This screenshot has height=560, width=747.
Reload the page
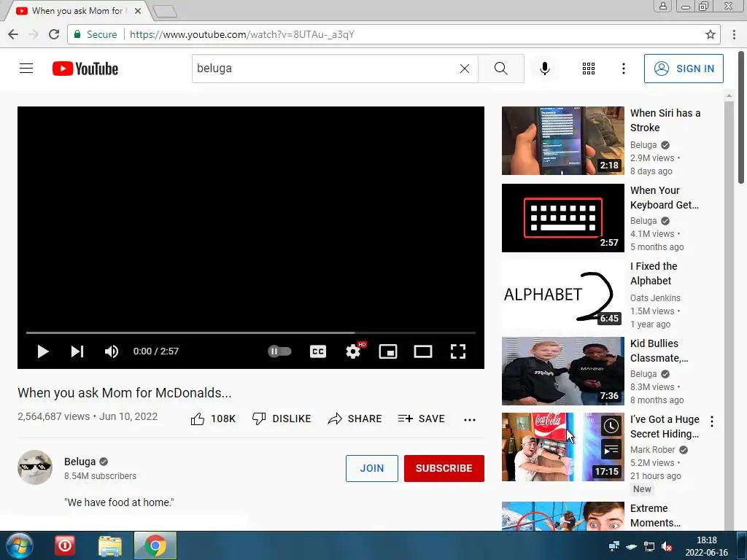point(54,34)
